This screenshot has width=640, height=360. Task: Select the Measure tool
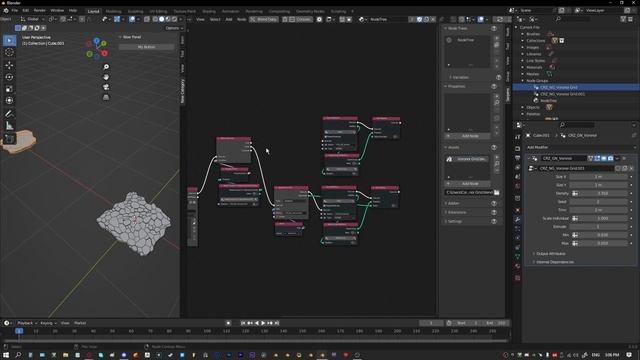pyautogui.click(x=9, y=126)
